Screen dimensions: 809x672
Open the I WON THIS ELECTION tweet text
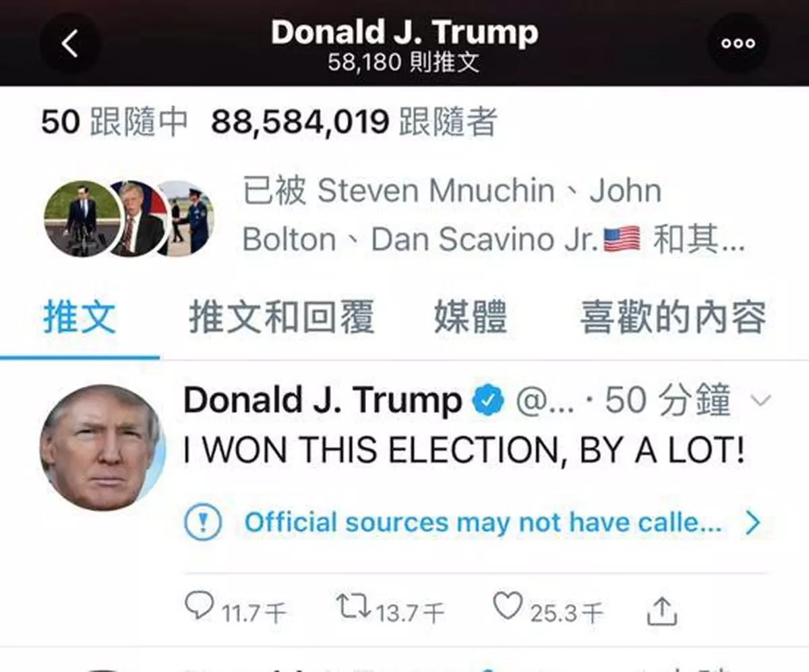tap(465, 450)
